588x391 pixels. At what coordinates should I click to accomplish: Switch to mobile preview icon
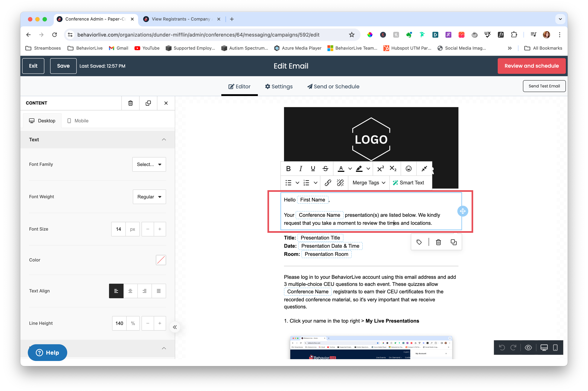[555, 348]
